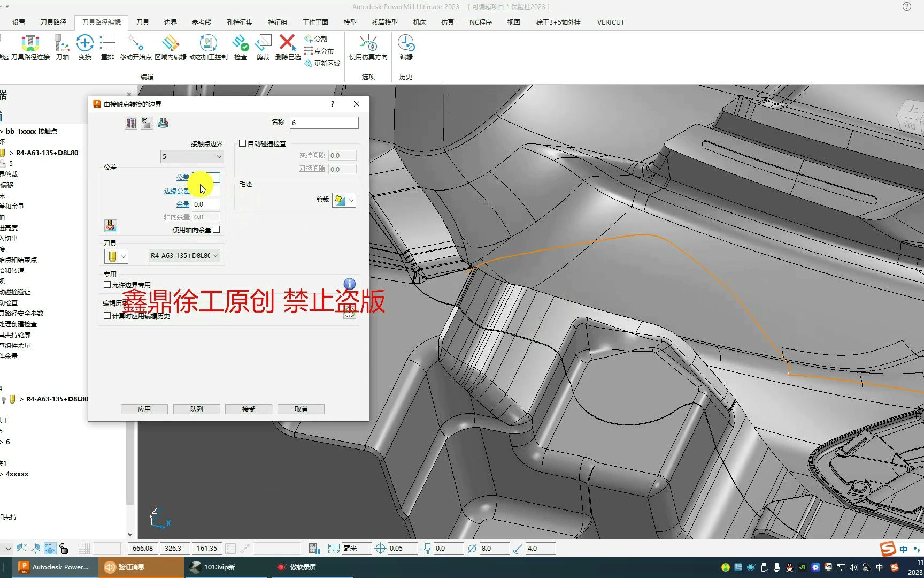924x578 pixels.
Task: Click the 刀具路径连接 (toolpath connections) icon
Action: click(30, 47)
